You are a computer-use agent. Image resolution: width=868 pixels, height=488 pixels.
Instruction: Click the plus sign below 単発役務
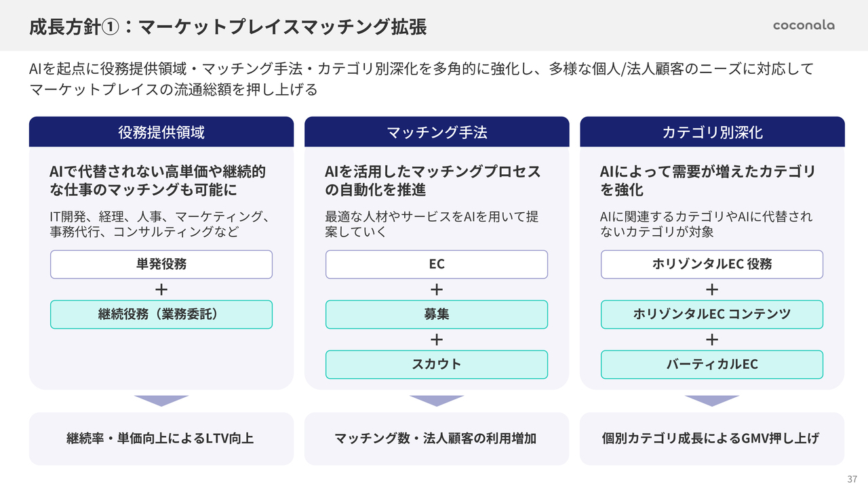tap(161, 289)
